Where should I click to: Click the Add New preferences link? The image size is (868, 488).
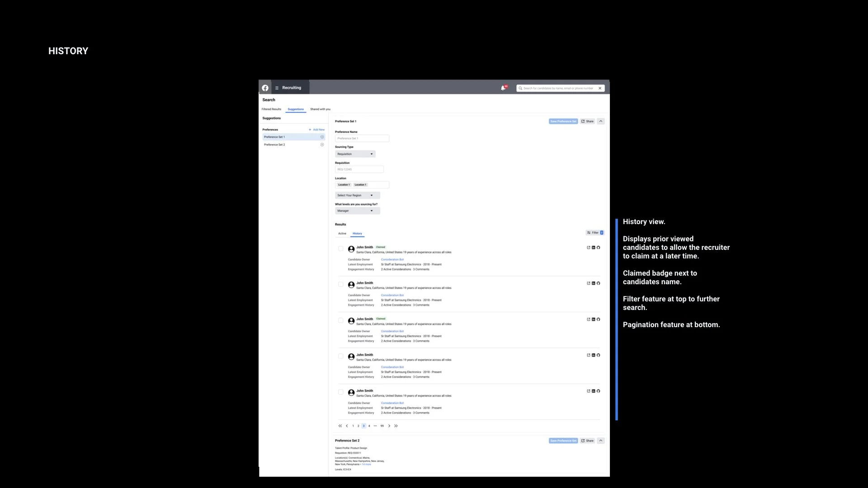coord(317,130)
